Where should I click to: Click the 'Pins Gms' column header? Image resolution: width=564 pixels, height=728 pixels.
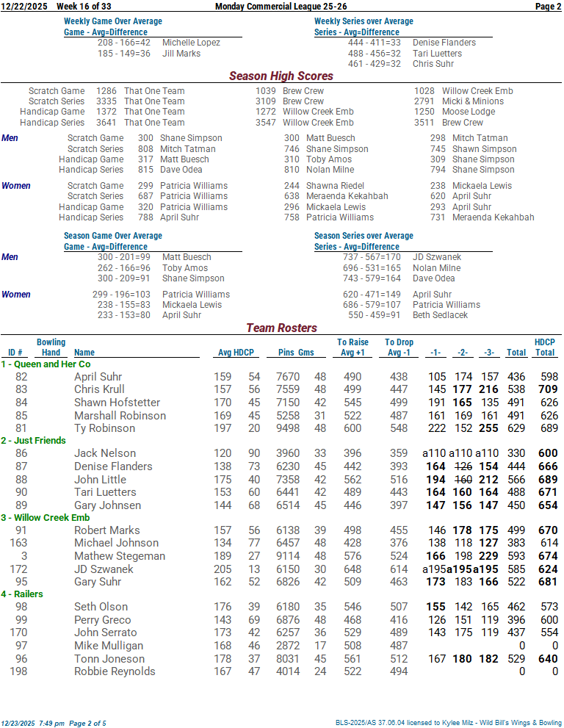click(x=296, y=353)
